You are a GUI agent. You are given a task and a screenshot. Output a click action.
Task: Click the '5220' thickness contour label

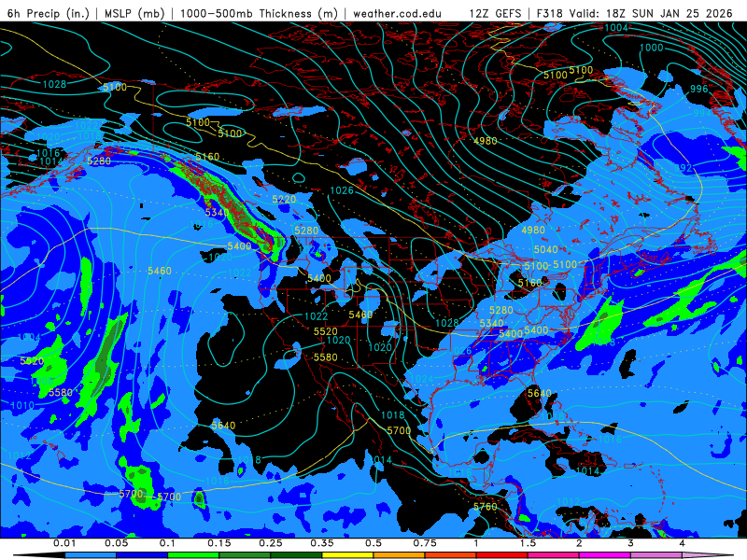click(x=284, y=200)
